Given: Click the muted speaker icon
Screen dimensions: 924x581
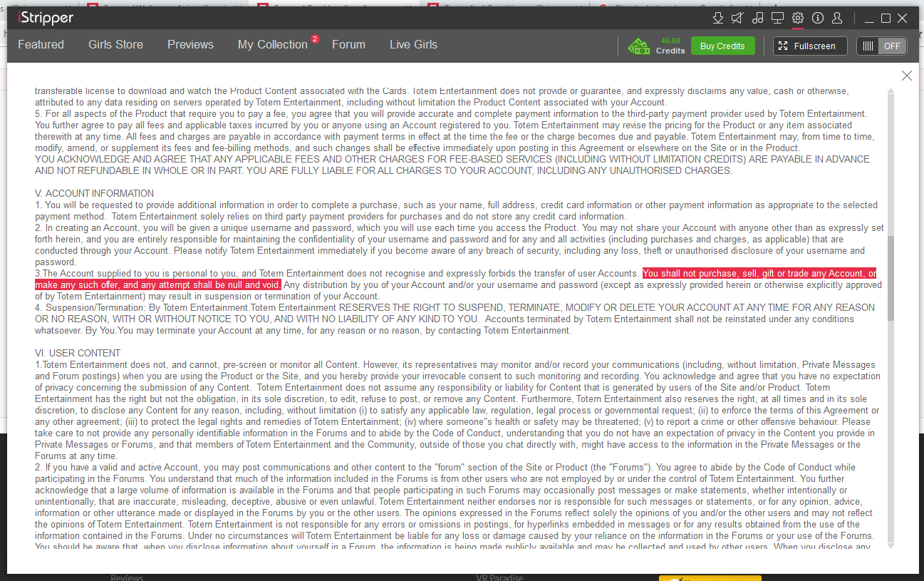Looking at the screenshot, I should [737, 18].
